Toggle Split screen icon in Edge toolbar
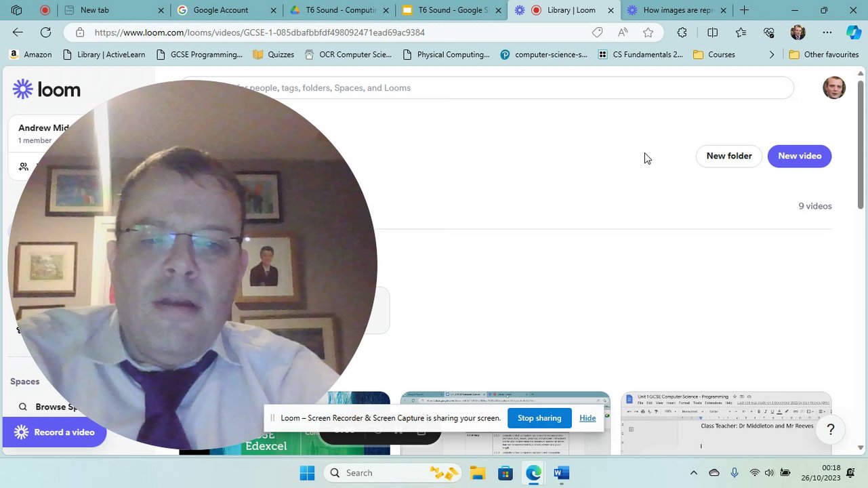This screenshot has height=488, width=868. point(712,33)
